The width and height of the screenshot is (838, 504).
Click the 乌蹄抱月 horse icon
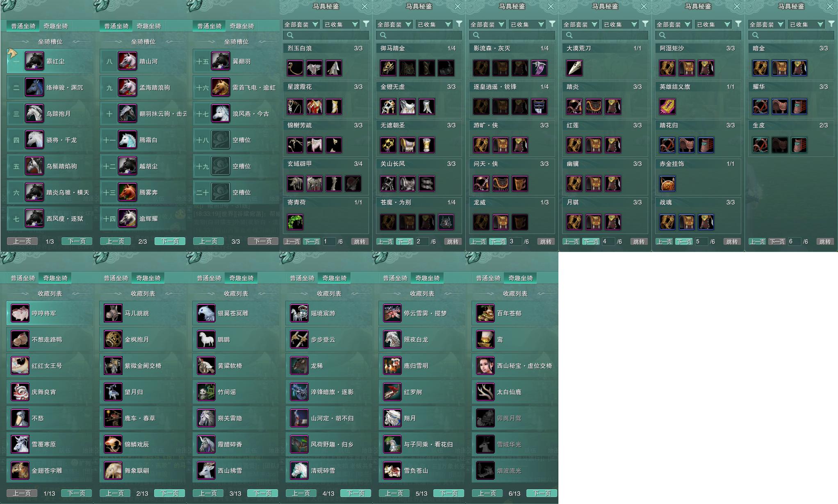point(34,113)
